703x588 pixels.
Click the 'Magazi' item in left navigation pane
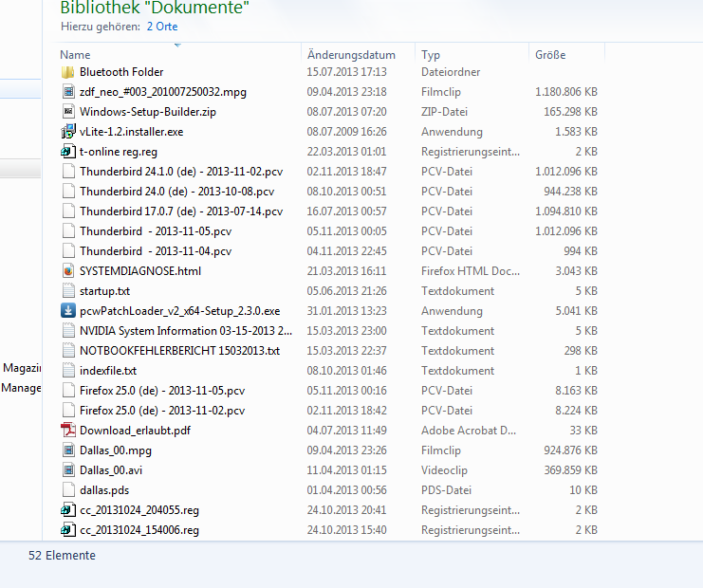pyautogui.click(x=22, y=368)
